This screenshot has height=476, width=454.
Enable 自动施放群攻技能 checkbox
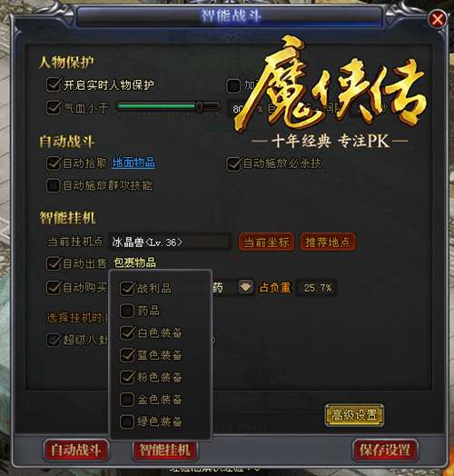coord(54,185)
